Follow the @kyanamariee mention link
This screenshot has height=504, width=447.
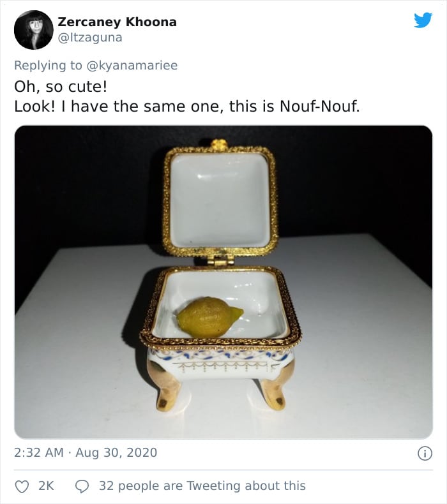coord(132,65)
